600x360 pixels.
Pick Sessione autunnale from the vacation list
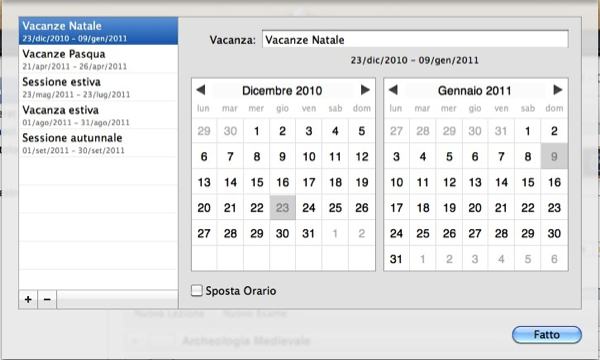tap(98, 143)
